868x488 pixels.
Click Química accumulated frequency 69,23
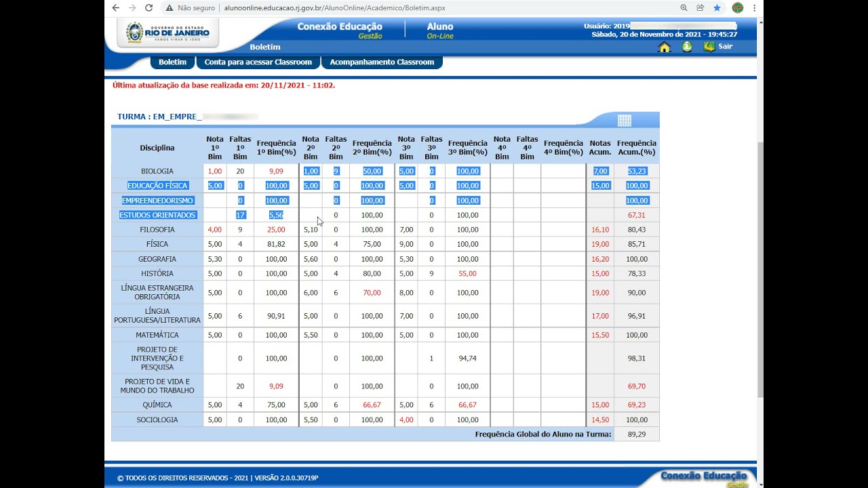tap(637, 405)
